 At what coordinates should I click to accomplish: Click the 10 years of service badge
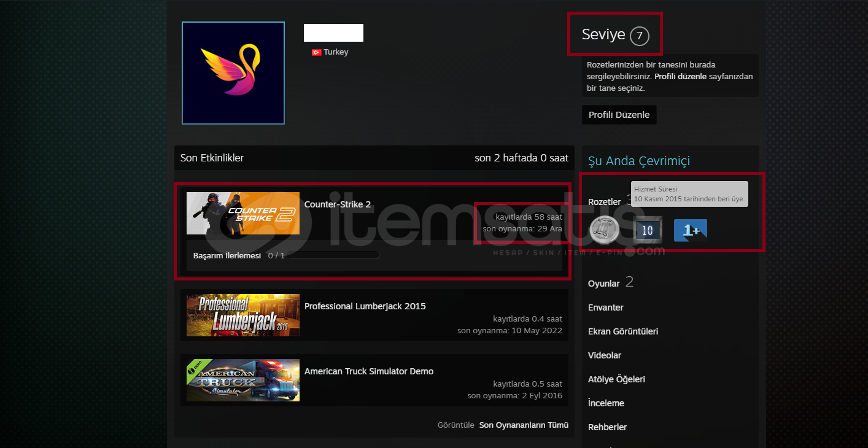[x=647, y=230]
